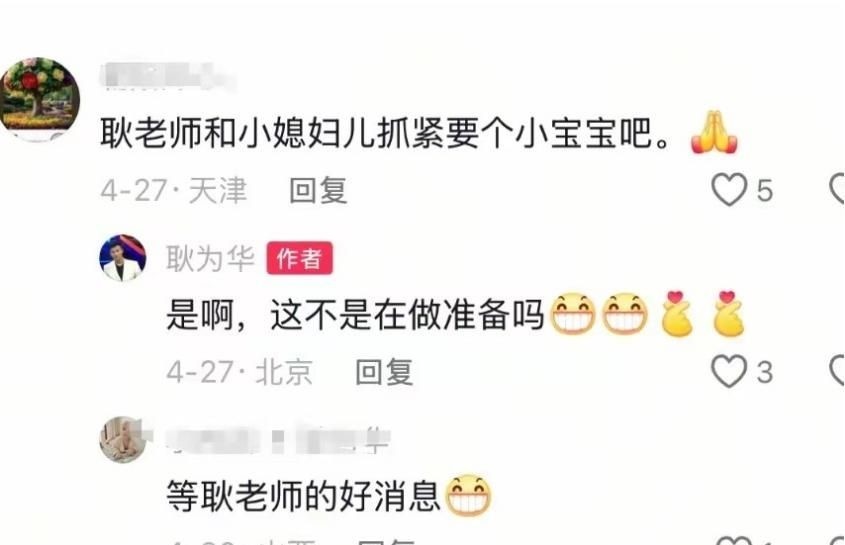
Task: Tap the blurred username of first commenter
Action: [168, 76]
